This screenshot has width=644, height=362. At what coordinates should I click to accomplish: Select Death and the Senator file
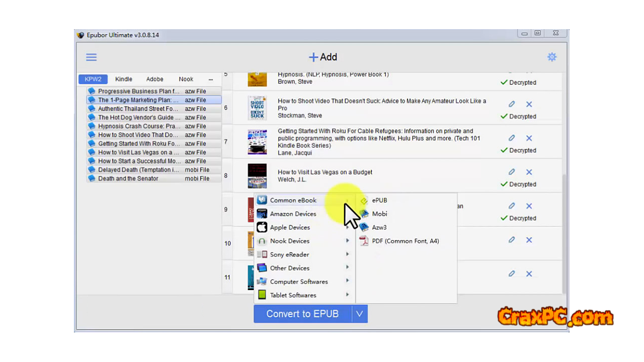tap(128, 178)
